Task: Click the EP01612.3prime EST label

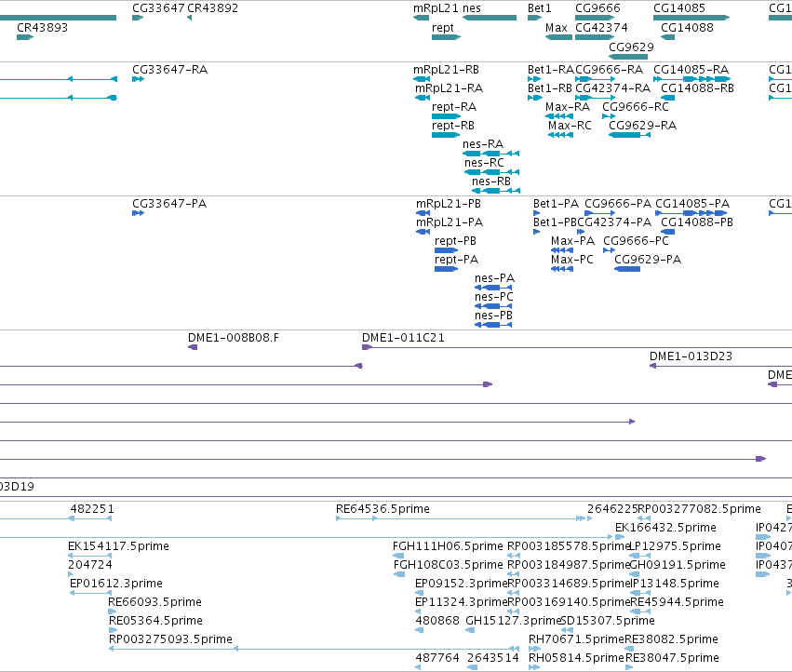Action: coord(116,584)
